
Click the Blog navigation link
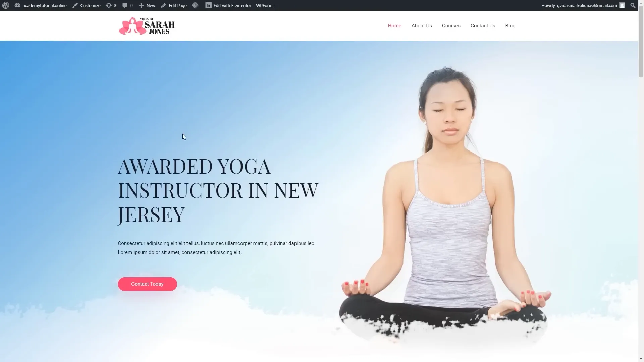[510, 25]
